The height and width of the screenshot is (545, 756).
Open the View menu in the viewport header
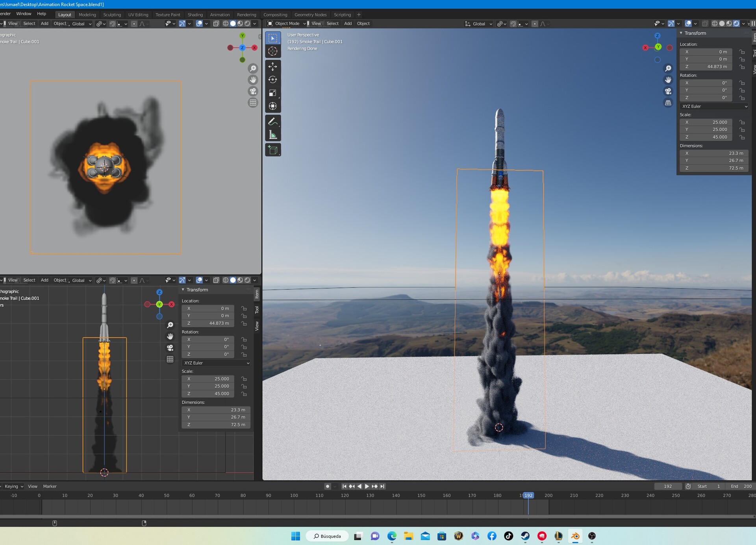[316, 23]
